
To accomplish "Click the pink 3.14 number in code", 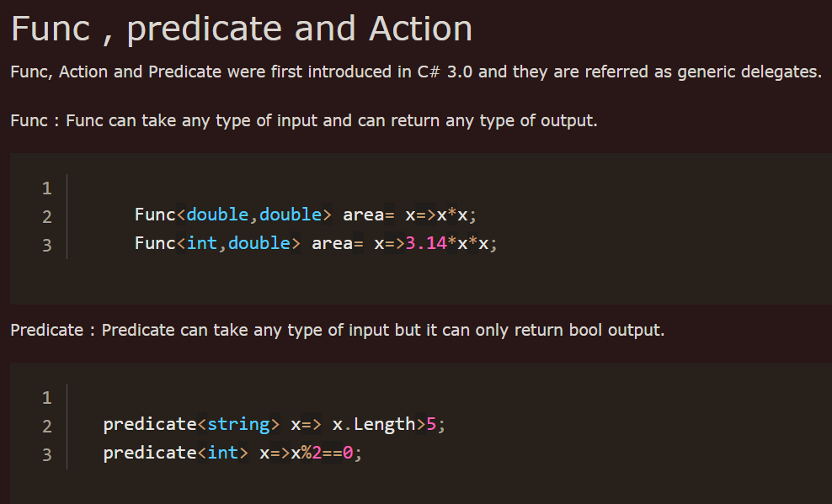I will click(426, 243).
